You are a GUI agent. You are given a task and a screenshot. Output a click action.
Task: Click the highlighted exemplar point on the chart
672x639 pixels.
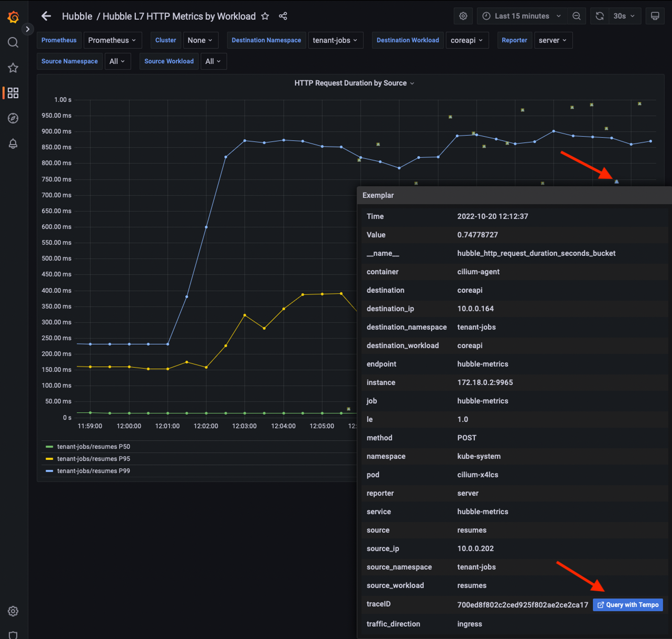point(617,182)
